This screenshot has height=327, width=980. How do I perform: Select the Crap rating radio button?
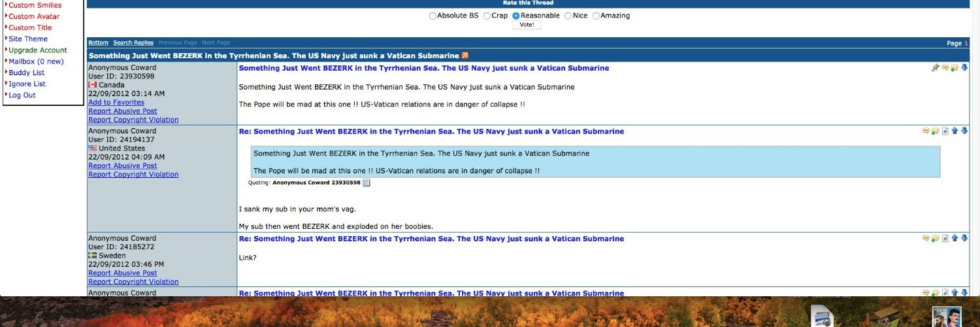click(x=487, y=16)
